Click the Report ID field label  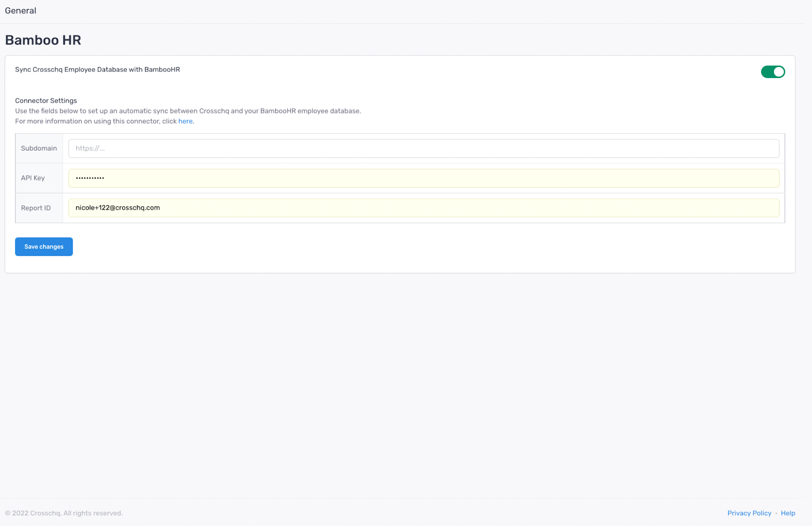pos(36,208)
